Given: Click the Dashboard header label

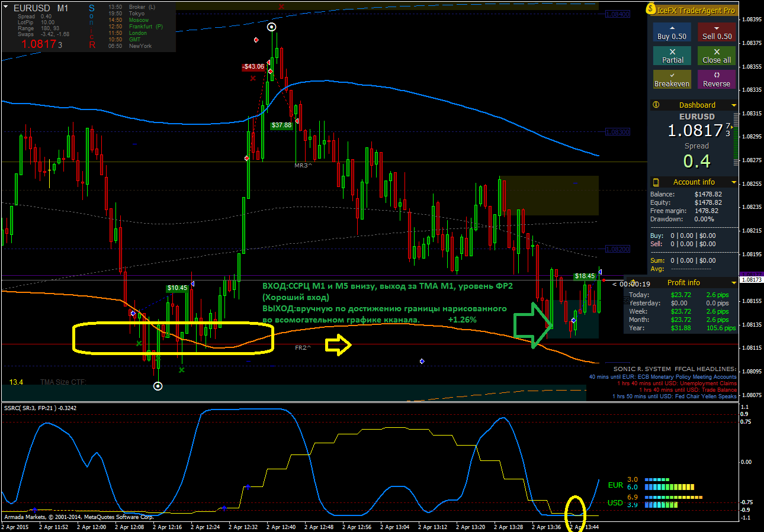Looking at the screenshot, I should pyautogui.click(x=697, y=105).
